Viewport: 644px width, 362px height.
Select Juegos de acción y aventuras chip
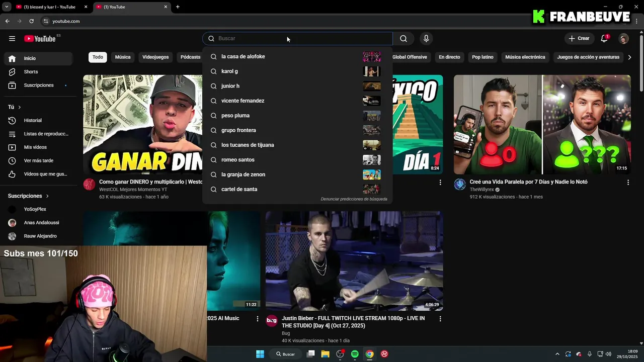click(x=588, y=57)
